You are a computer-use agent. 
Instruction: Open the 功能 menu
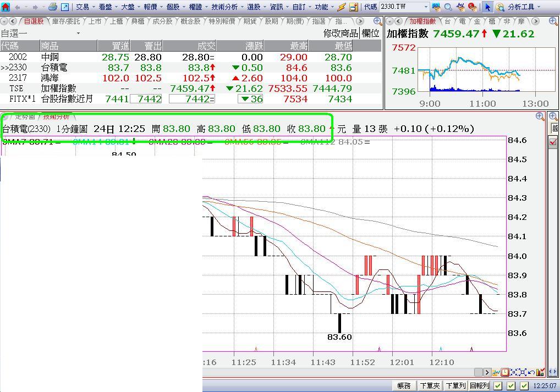[x=321, y=7]
